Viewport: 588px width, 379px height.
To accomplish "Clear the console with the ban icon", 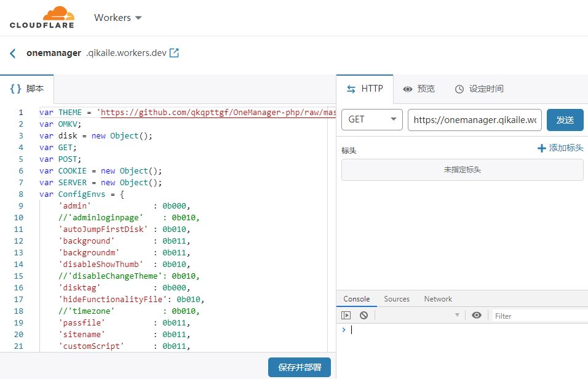I will pyautogui.click(x=364, y=315).
